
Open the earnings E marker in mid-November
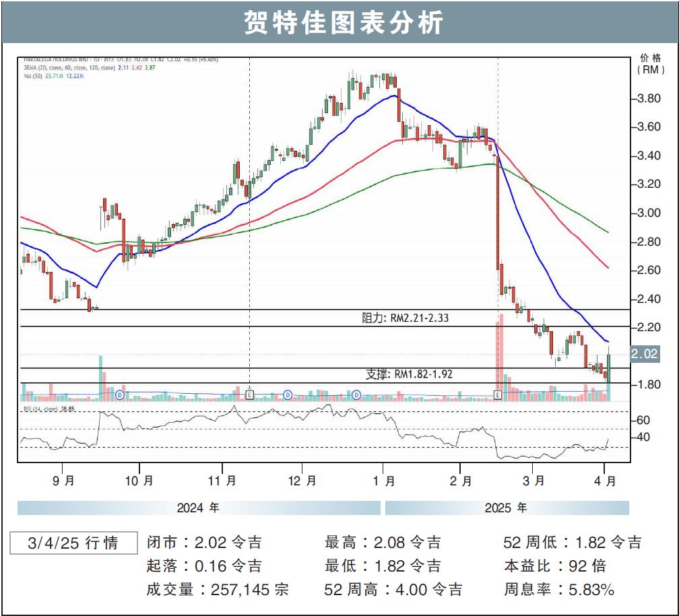click(249, 395)
